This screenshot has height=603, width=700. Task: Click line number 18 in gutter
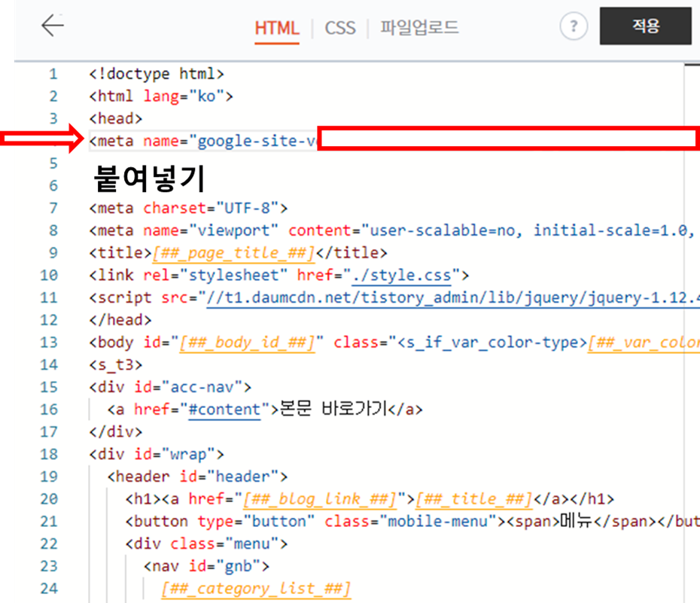click(49, 455)
